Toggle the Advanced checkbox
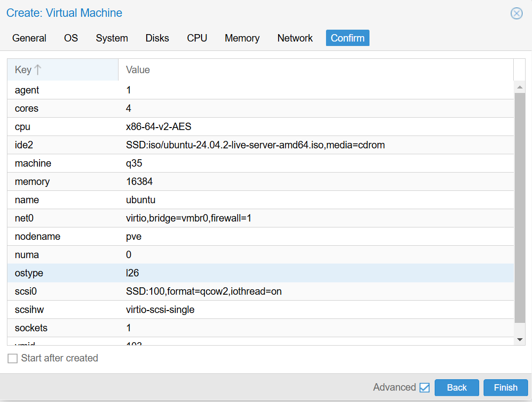The width and height of the screenshot is (532, 402). point(424,388)
